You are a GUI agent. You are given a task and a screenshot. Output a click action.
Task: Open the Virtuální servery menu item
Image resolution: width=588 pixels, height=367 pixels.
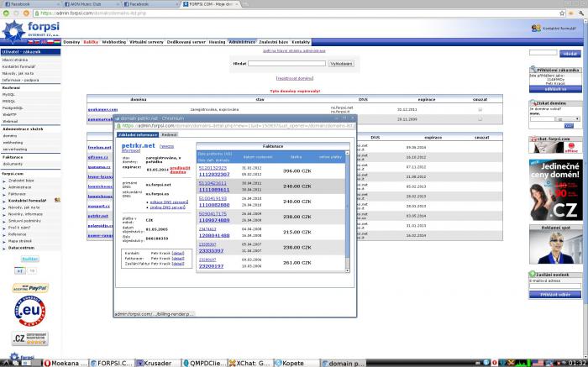tap(146, 42)
